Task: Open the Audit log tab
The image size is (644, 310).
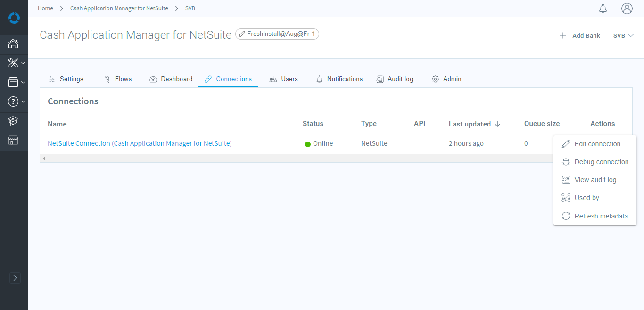Action: [395, 79]
